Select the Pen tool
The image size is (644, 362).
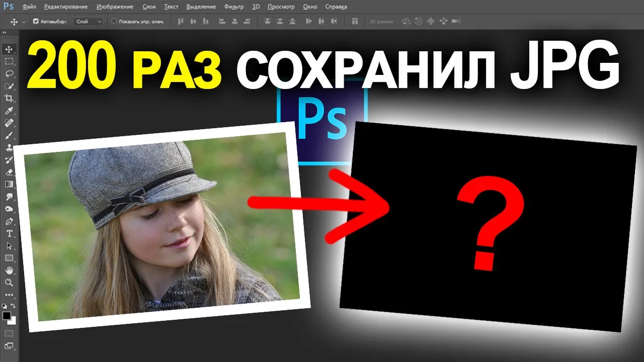[x=9, y=222]
